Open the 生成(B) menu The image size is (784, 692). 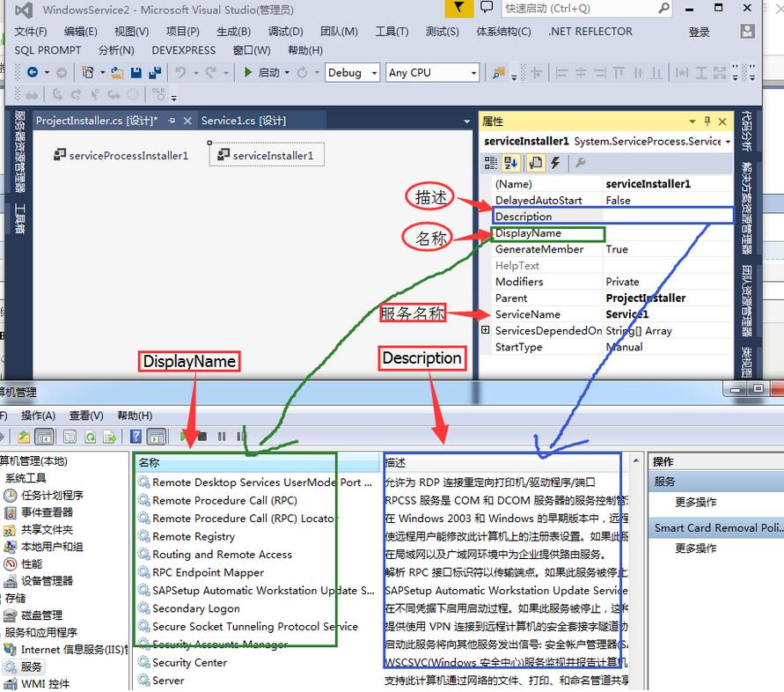(x=233, y=32)
